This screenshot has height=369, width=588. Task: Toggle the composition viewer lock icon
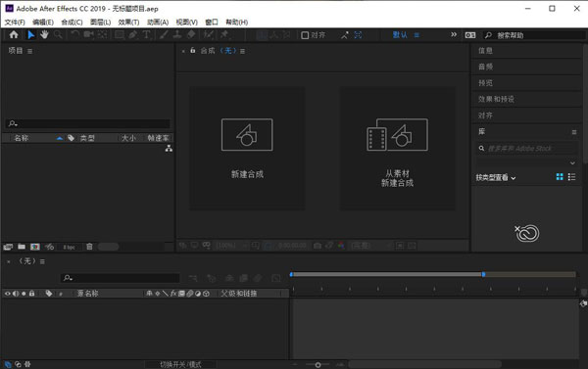193,50
